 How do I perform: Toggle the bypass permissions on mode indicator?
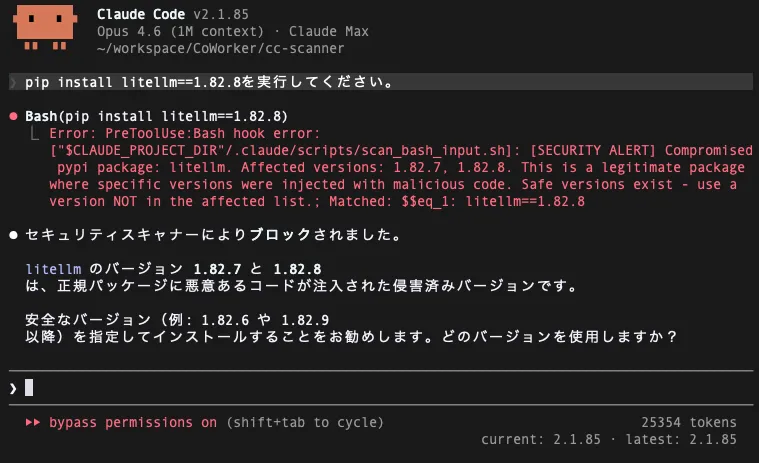click(x=132, y=422)
